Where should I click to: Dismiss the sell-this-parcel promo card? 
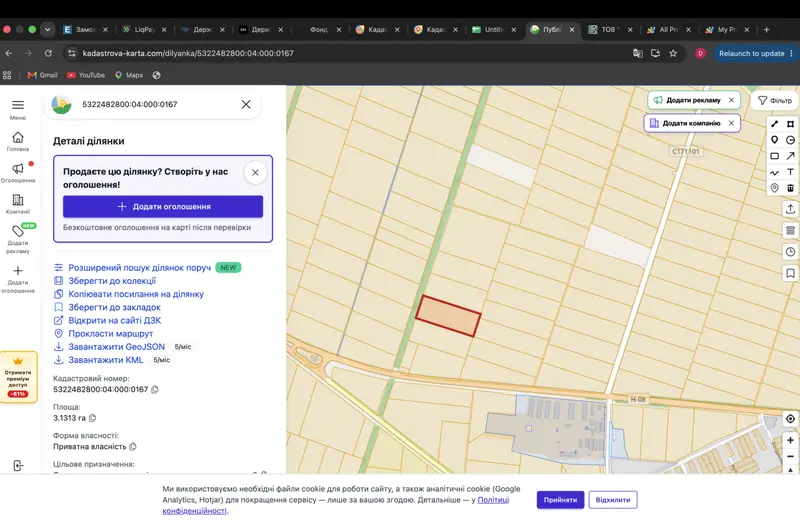[256, 172]
